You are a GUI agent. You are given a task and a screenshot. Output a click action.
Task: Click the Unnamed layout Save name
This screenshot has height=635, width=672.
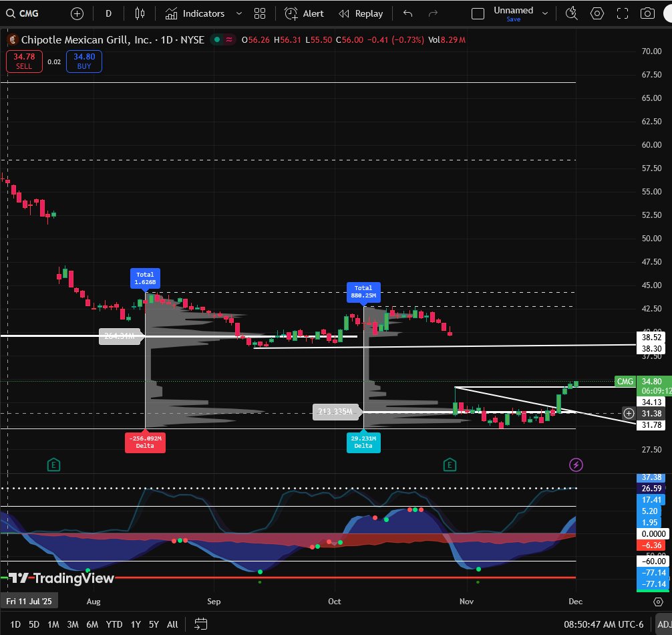point(514,13)
